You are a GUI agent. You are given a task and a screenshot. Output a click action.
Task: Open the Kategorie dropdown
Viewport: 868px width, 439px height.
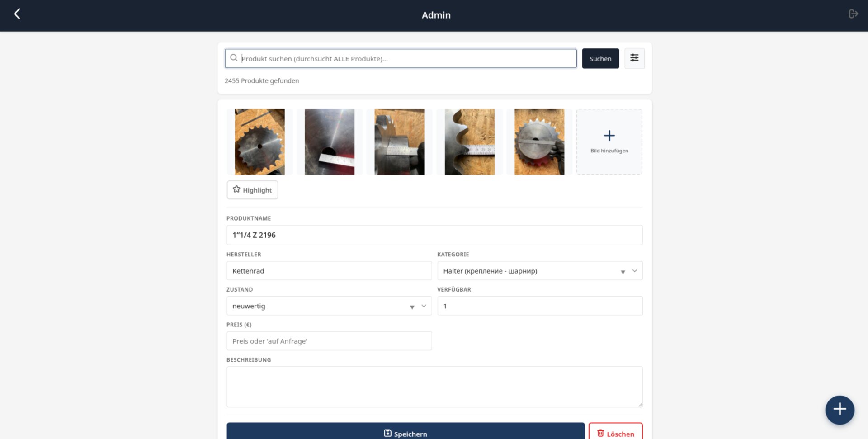click(x=539, y=271)
